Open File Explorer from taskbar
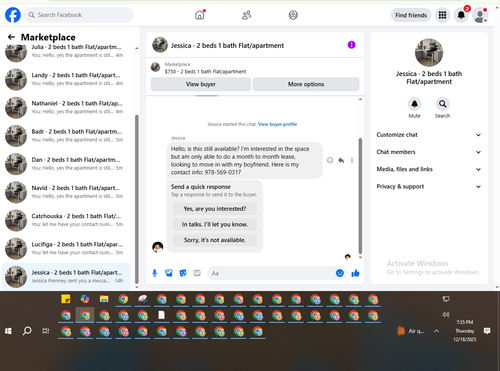Screen dimensions: 500x371 104,299
